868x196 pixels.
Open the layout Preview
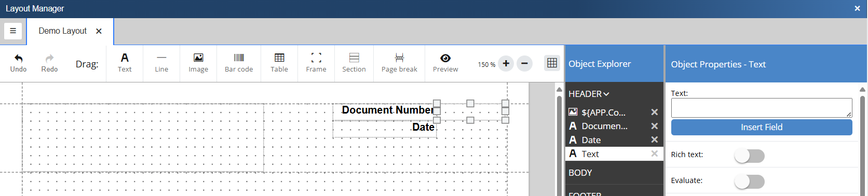coord(445,63)
